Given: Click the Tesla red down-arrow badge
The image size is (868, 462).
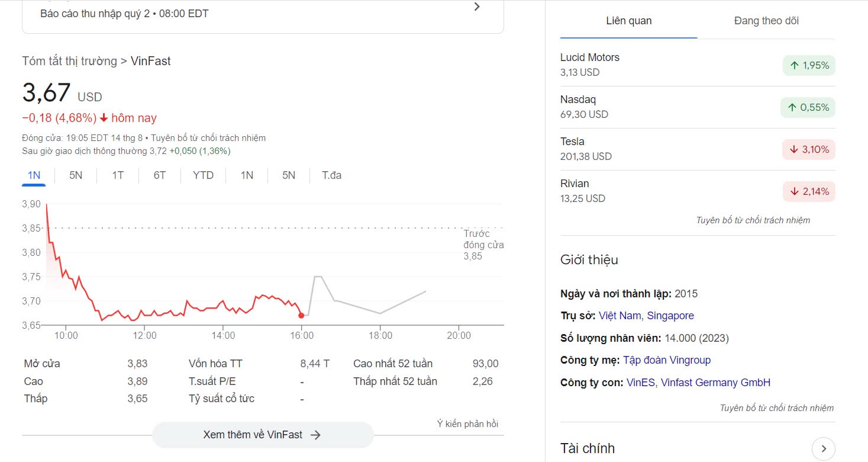Looking at the screenshot, I should [x=808, y=150].
